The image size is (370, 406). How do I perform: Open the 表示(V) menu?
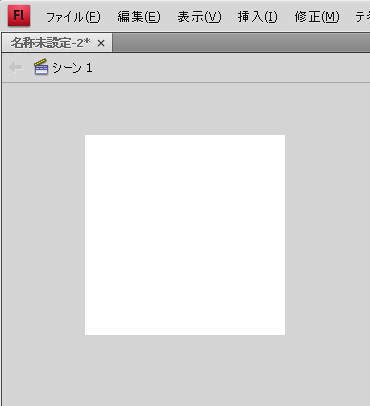point(199,17)
